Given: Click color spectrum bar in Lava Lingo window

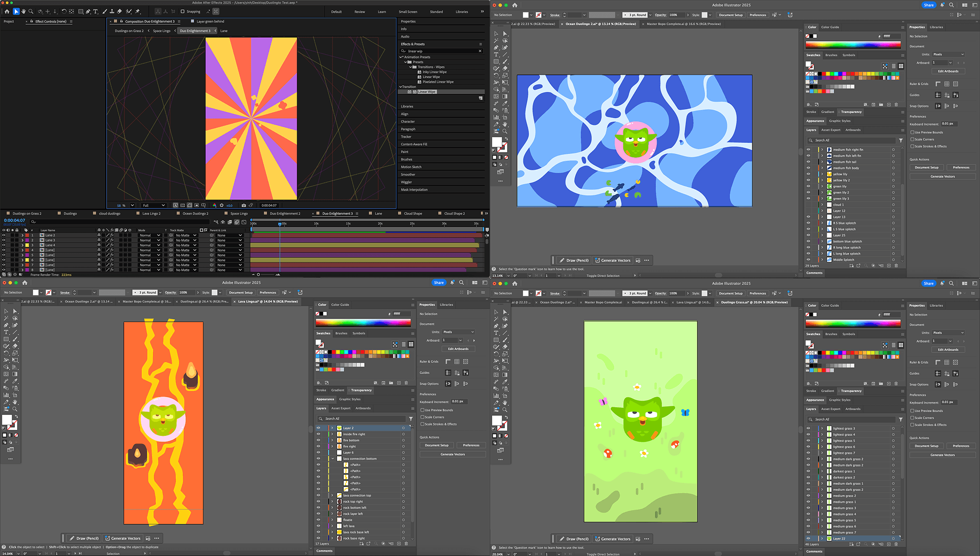Looking at the screenshot, I should [x=363, y=322].
